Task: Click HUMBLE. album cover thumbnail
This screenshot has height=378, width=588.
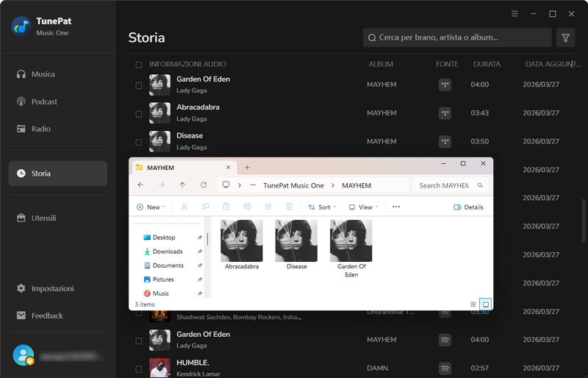Action: (x=159, y=368)
